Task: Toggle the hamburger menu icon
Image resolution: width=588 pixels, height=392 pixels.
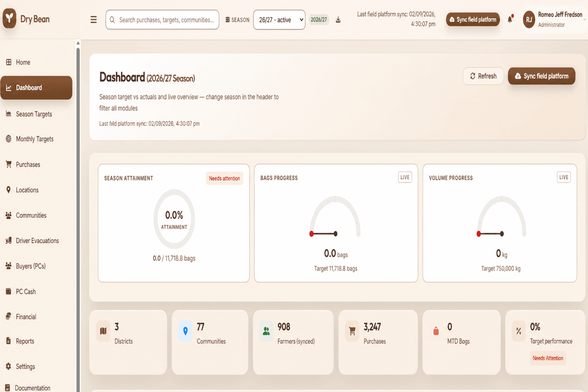Action: coord(93,20)
